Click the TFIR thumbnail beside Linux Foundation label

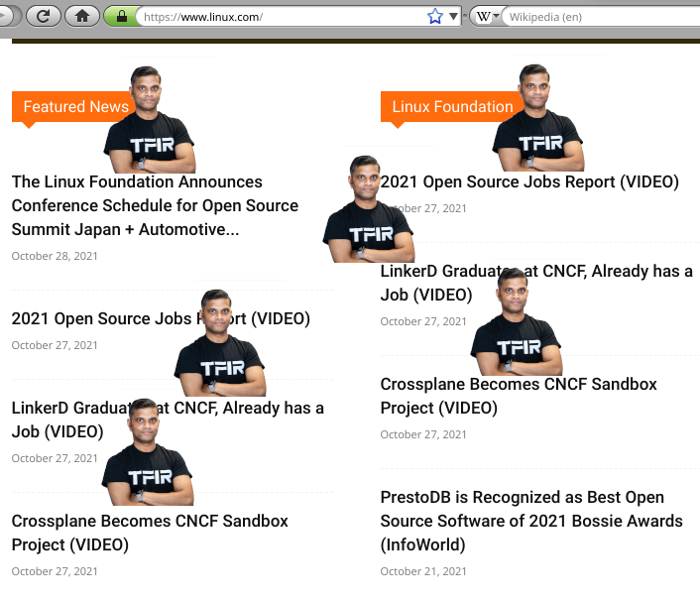538,117
